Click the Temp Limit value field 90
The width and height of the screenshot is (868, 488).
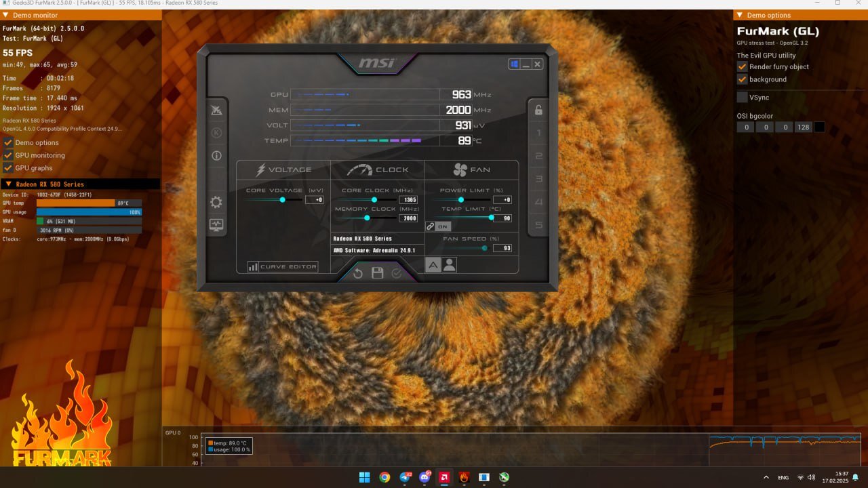503,218
